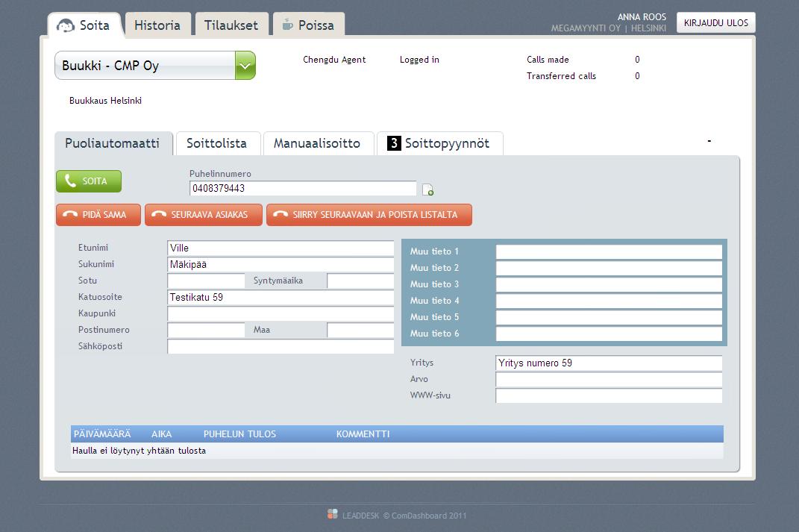Viewport: 799px width, 532px height.
Task: Open the Tilaukset tab
Action: (x=231, y=25)
